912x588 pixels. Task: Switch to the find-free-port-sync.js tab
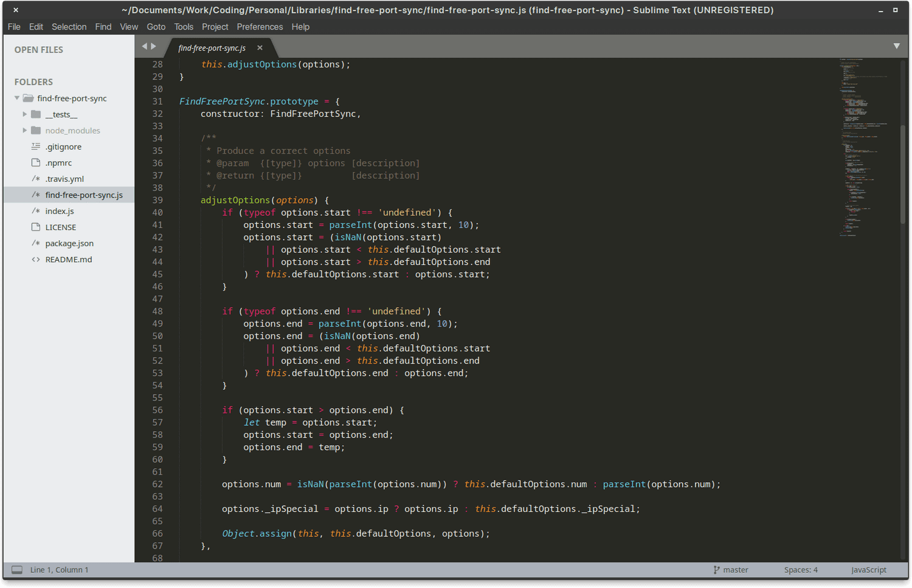click(x=211, y=47)
